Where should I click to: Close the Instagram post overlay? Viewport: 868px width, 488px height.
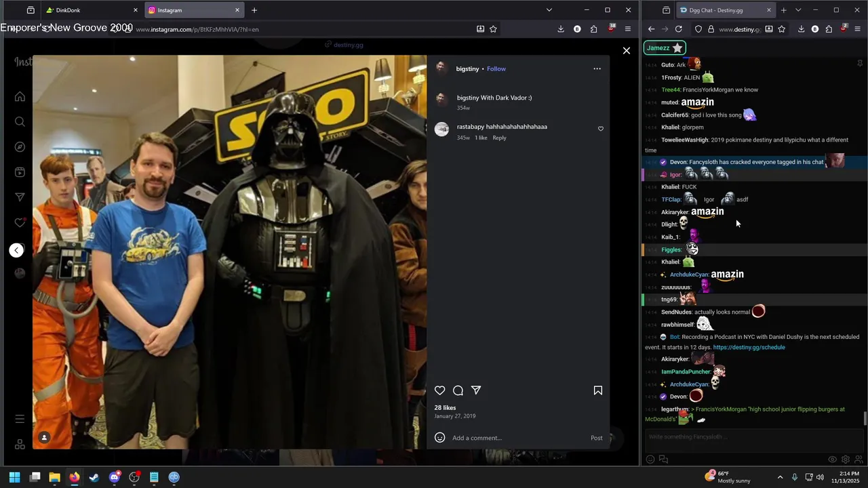click(627, 51)
